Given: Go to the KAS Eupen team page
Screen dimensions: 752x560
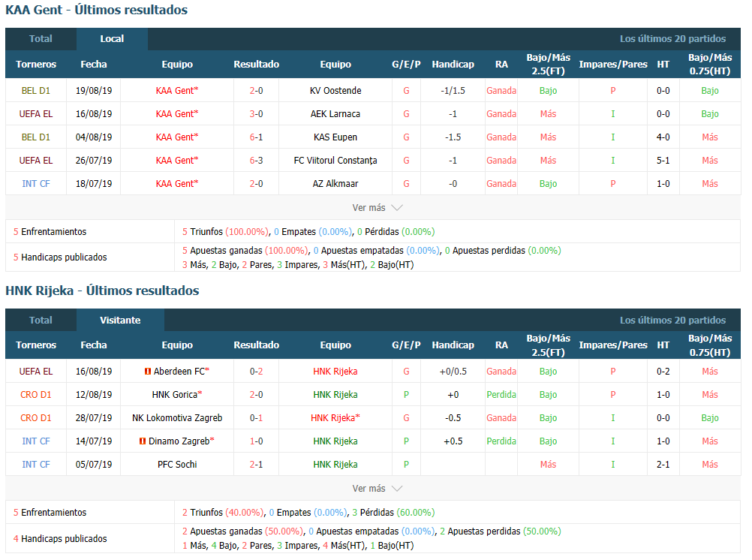Looking at the screenshot, I should click(335, 137).
